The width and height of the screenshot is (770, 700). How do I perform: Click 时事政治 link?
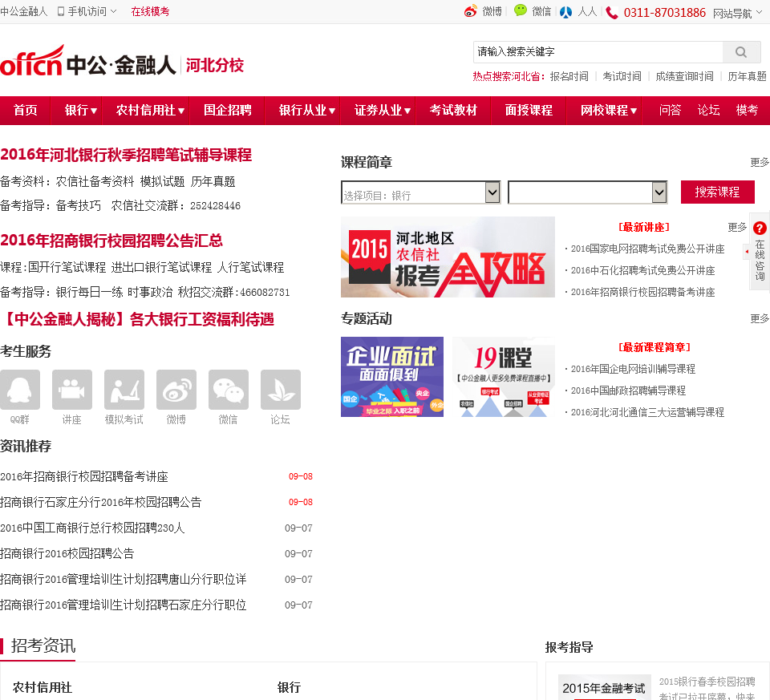point(150,292)
